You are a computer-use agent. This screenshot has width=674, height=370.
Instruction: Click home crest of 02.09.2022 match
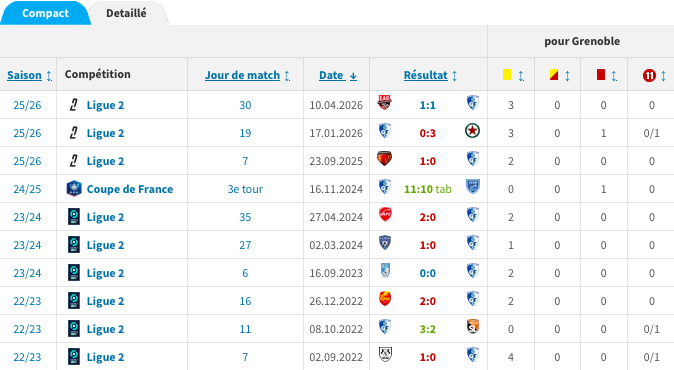[x=385, y=354]
